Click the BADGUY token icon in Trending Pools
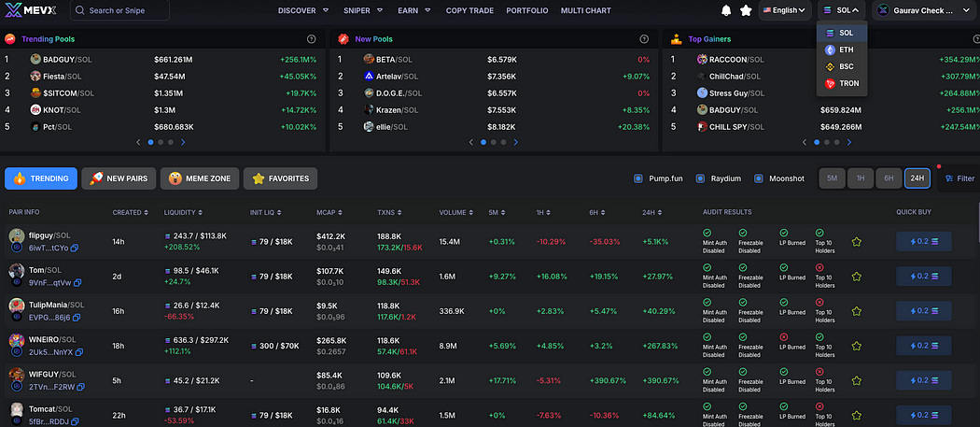The height and width of the screenshot is (427, 980). [x=35, y=60]
